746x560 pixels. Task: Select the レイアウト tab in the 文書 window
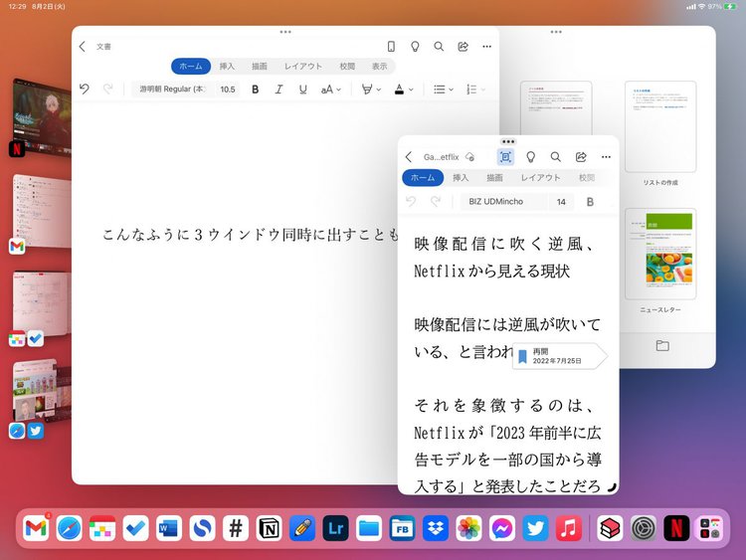pos(303,67)
